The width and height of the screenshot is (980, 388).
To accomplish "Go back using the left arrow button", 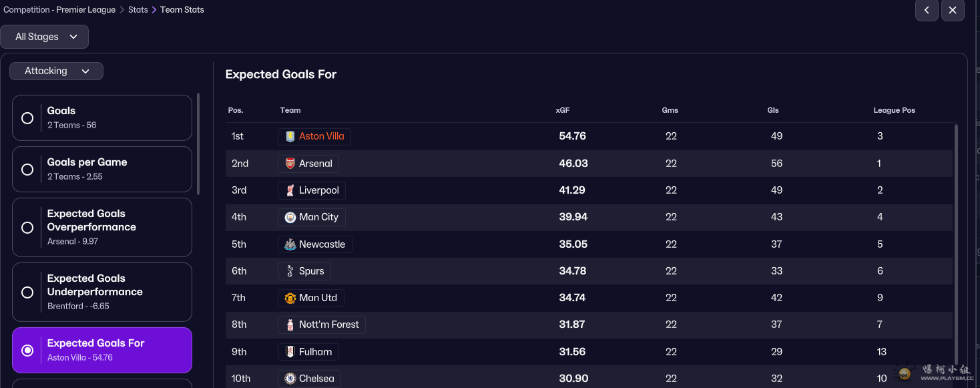I will click(927, 10).
